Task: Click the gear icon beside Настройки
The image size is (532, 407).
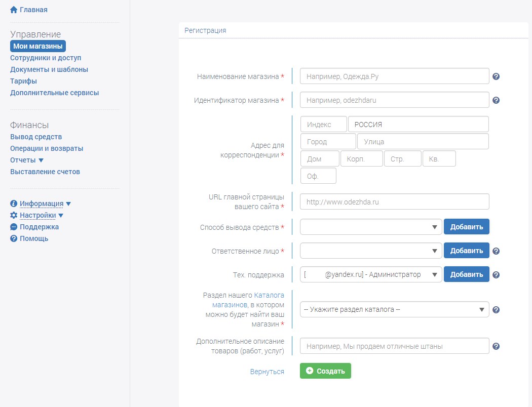Action: [x=14, y=215]
